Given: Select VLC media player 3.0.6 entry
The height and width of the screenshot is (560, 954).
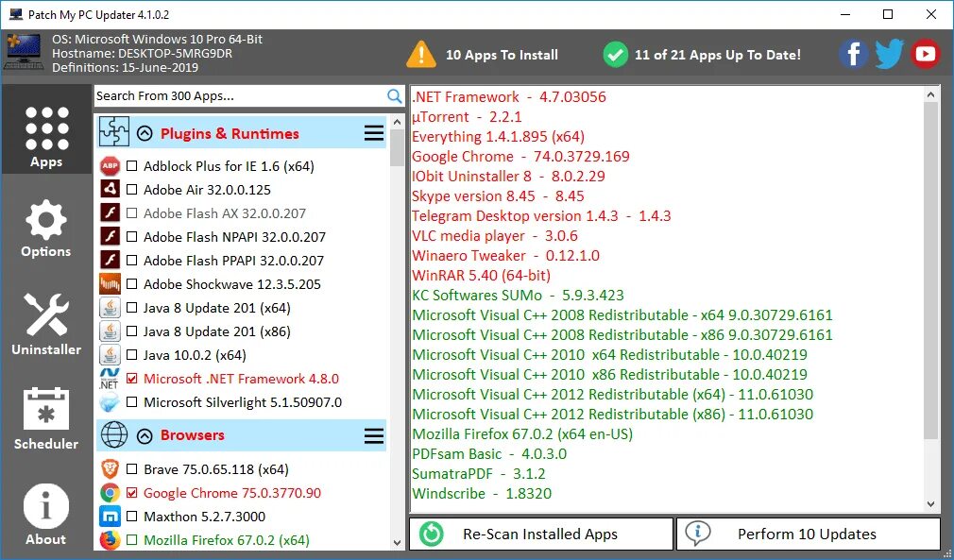Looking at the screenshot, I should 495,235.
